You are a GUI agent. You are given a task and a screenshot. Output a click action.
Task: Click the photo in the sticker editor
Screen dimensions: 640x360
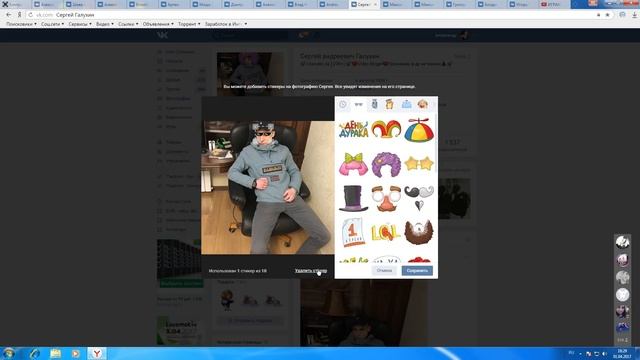point(268,187)
